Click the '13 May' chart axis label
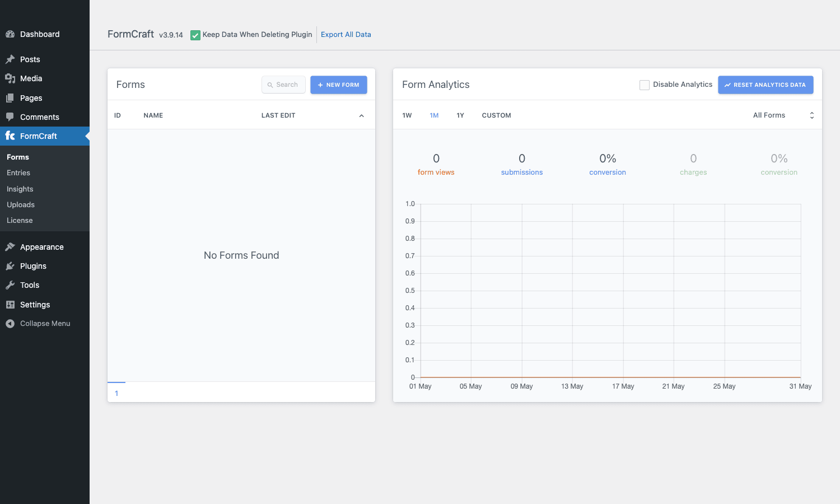 tap(572, 386)
